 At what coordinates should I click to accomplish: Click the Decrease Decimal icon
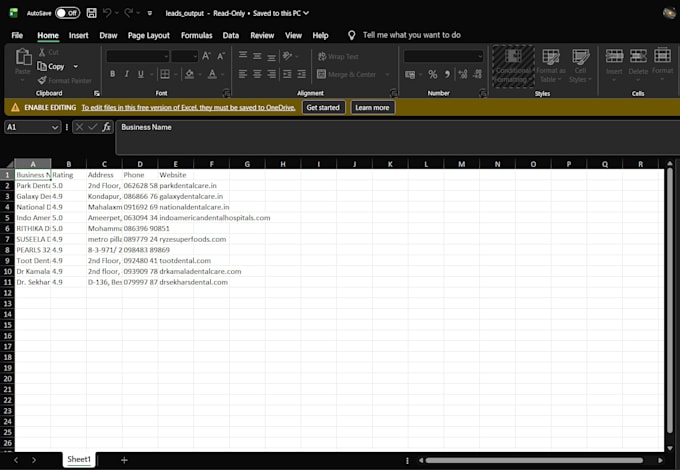[x=477, y=75]
